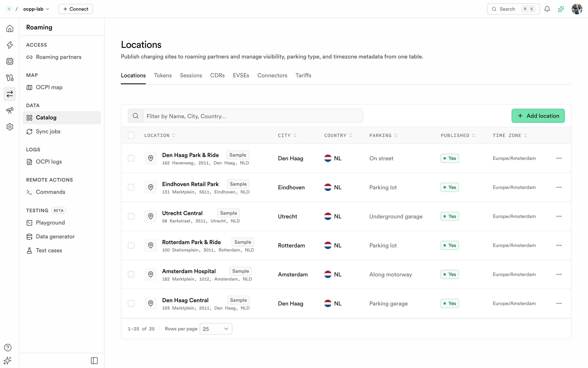
Task: Switch to the EVSEs tab
Action: (x=241, y=75)
